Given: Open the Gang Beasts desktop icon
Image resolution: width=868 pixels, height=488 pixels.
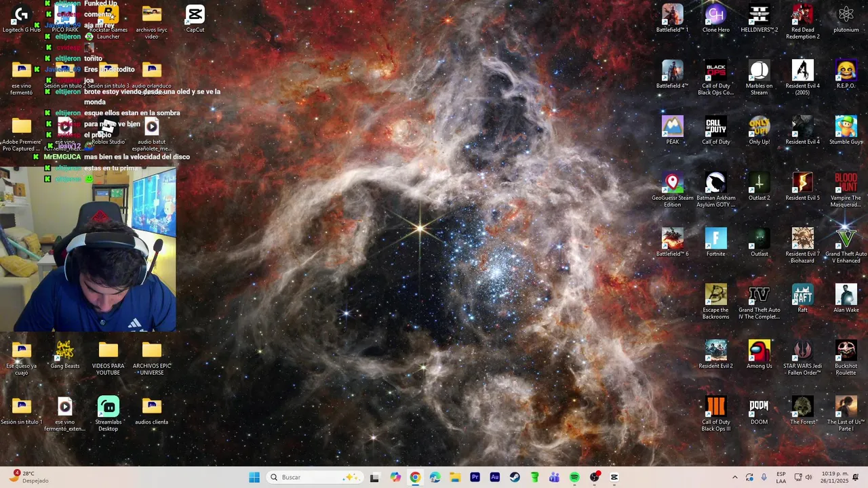Looking at the screenshot, I should [x=65, y=355].
